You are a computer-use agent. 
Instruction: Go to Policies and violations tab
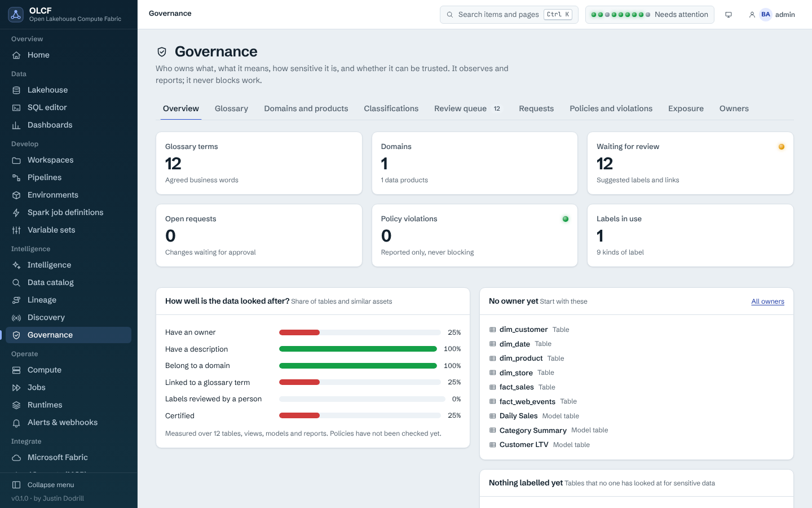611,108
